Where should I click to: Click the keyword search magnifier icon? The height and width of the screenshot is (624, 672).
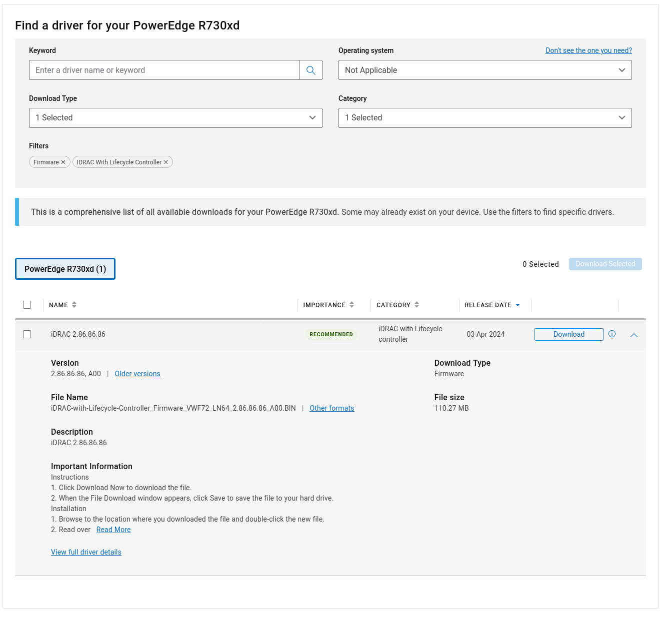(310, 70)
